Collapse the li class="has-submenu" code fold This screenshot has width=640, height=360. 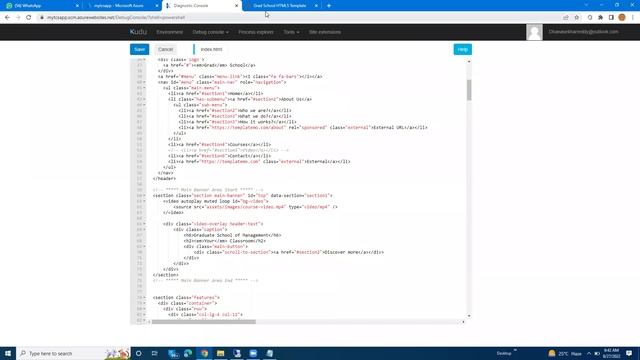point(144,99)
